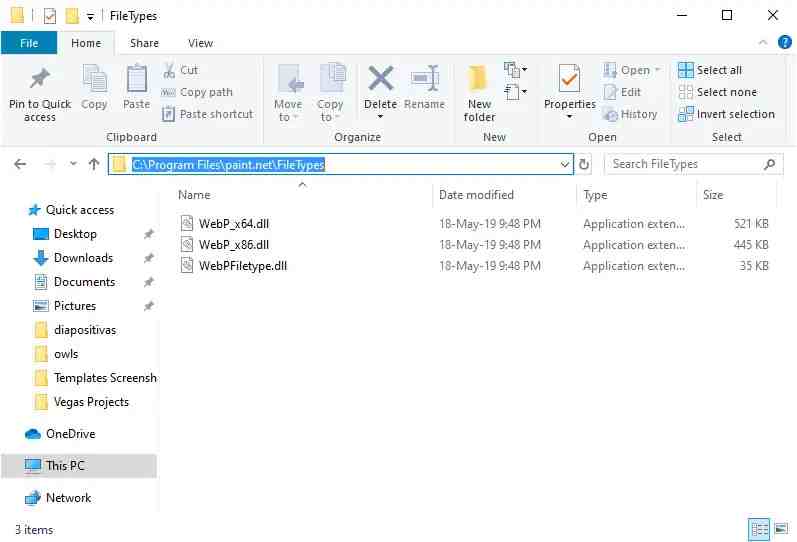Screen dimensions: 797x542
Task: Switch to the View ribbon tab
Action: [200, 43]
